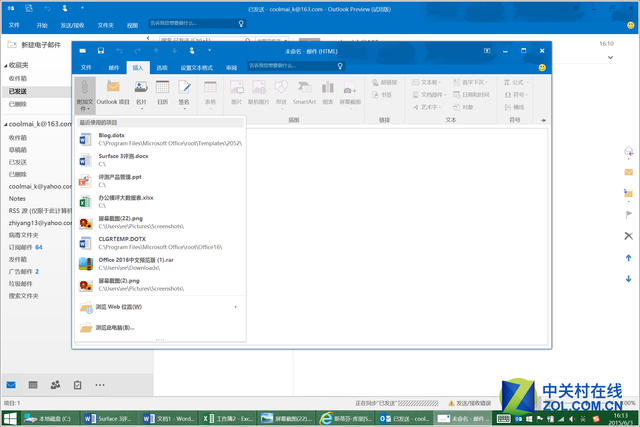The height and width of the screenshot is (427, 640).
Task: Open Folder (文件夹) tab in main Outlook
Action: 106,25
